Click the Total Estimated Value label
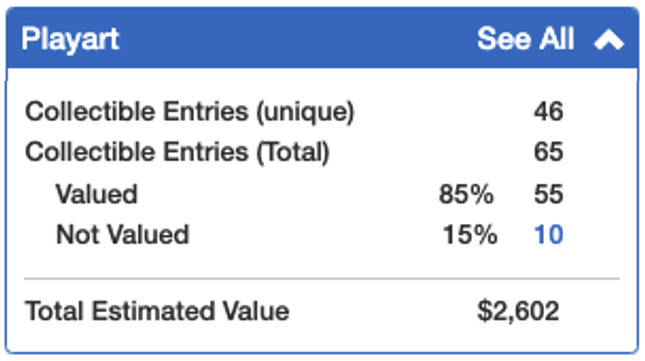The image size is (645, 361). pyautogui.click(x=157, y=311)
